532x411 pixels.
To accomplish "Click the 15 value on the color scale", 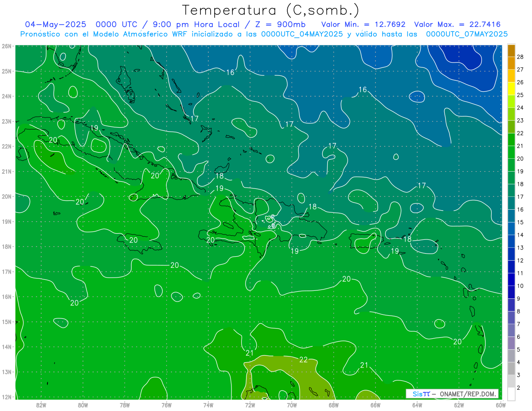I will (x=520, y=222).
